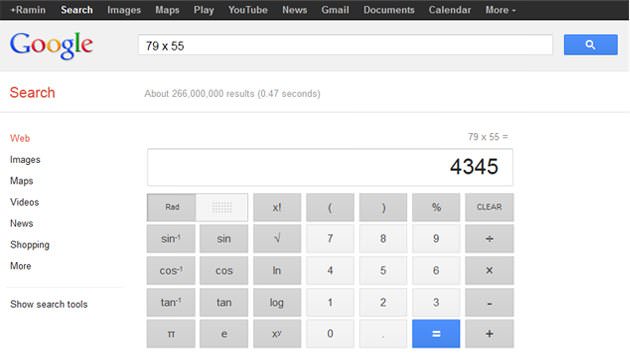
Task: Click the 0 key
Action: [330, 333]
